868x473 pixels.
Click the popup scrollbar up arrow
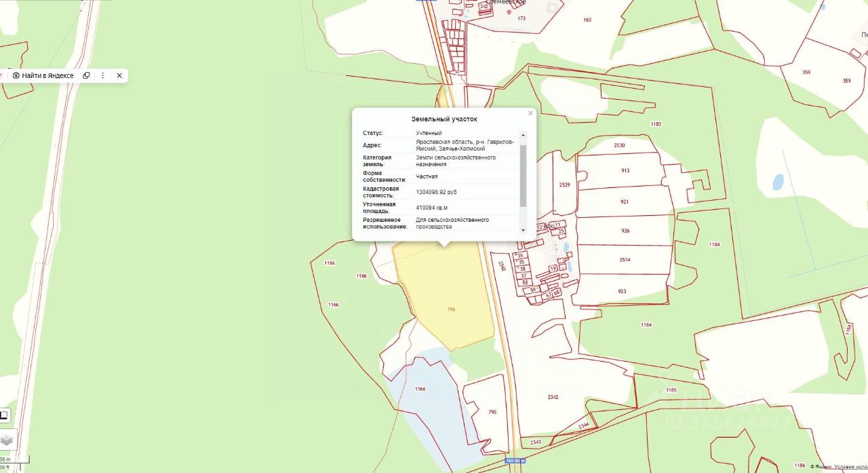coord(523,134)
